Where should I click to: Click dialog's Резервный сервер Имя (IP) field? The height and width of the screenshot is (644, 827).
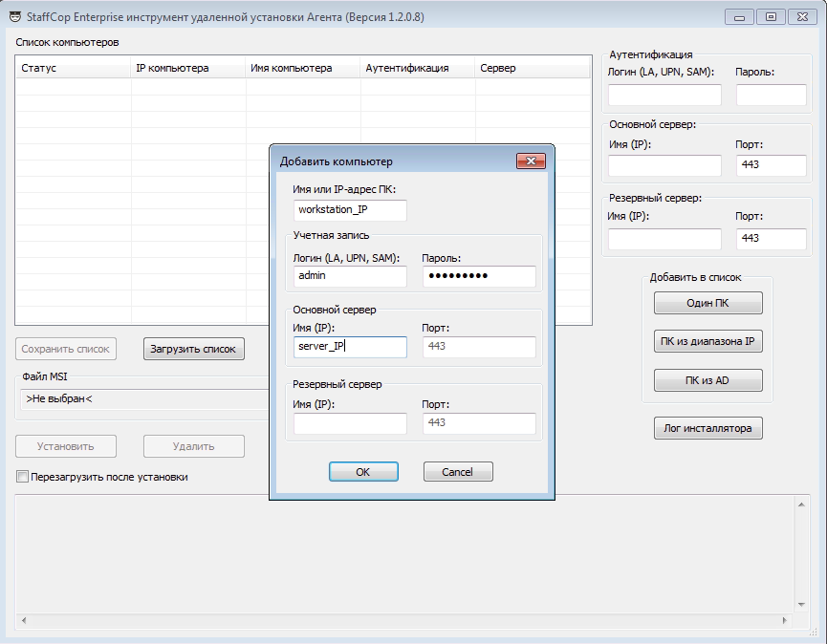point(350,423)
